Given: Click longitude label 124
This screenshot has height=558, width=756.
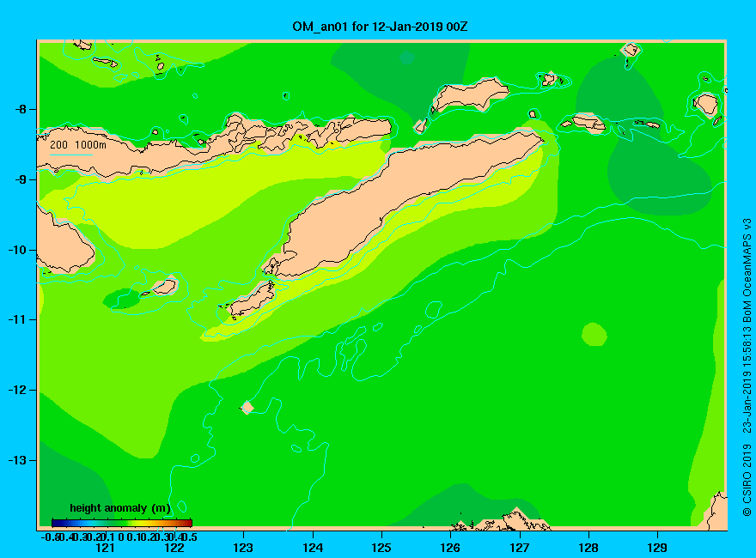Looking at the screenshot, I should coord(313,548).
